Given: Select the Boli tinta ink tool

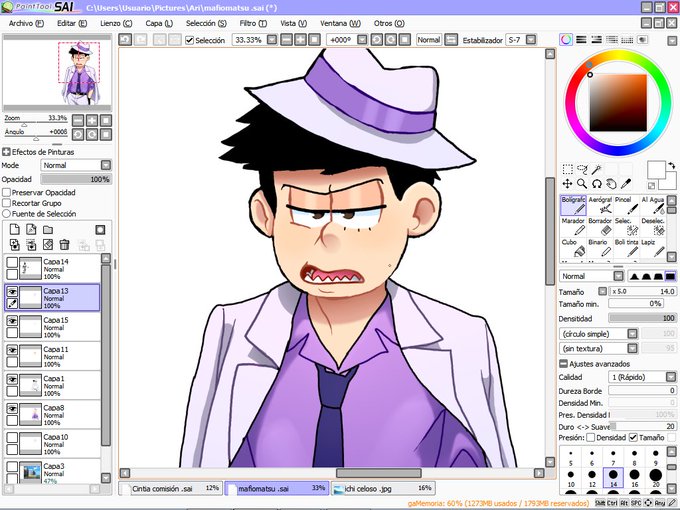Looking at the screenshot, I should click(x=626, y=248).
